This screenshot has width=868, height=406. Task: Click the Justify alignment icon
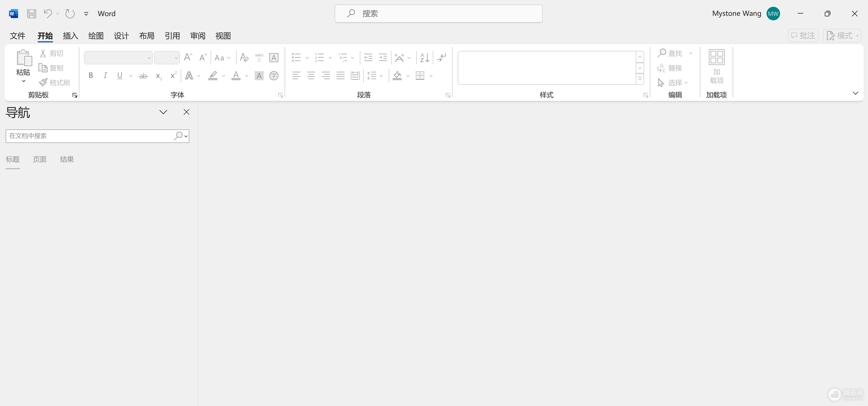340,75
